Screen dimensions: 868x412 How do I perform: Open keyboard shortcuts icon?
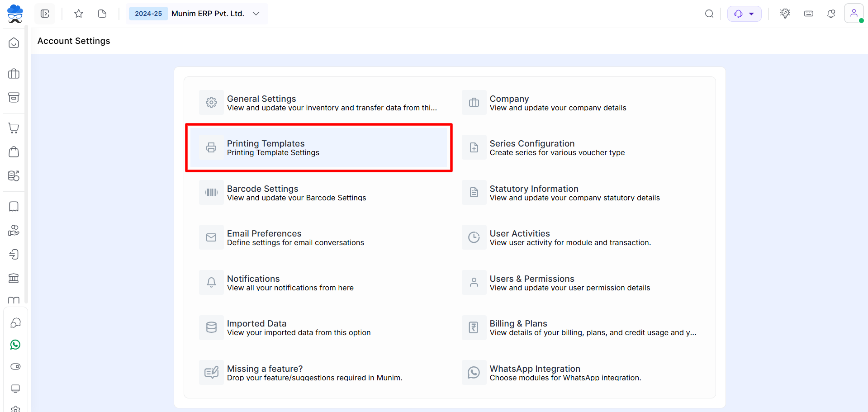[x=808, y=14]
